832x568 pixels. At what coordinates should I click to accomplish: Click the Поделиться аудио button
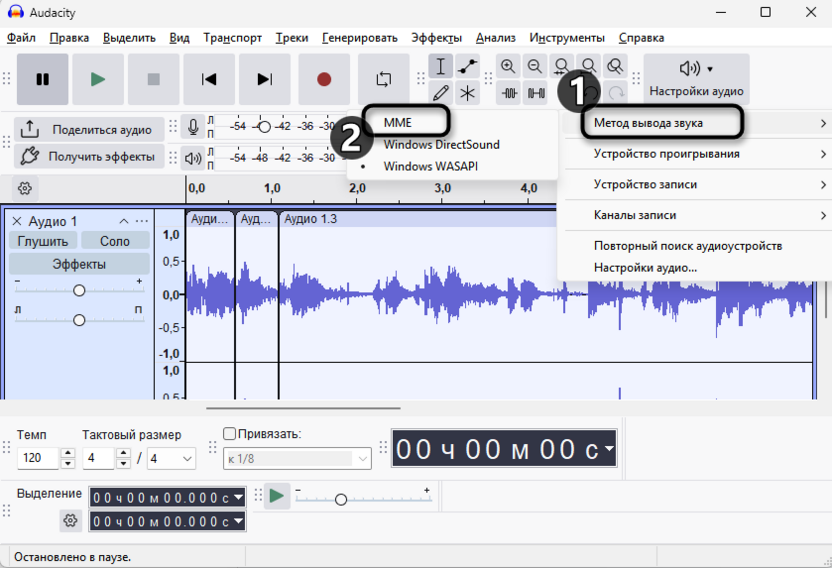[89, 130]
